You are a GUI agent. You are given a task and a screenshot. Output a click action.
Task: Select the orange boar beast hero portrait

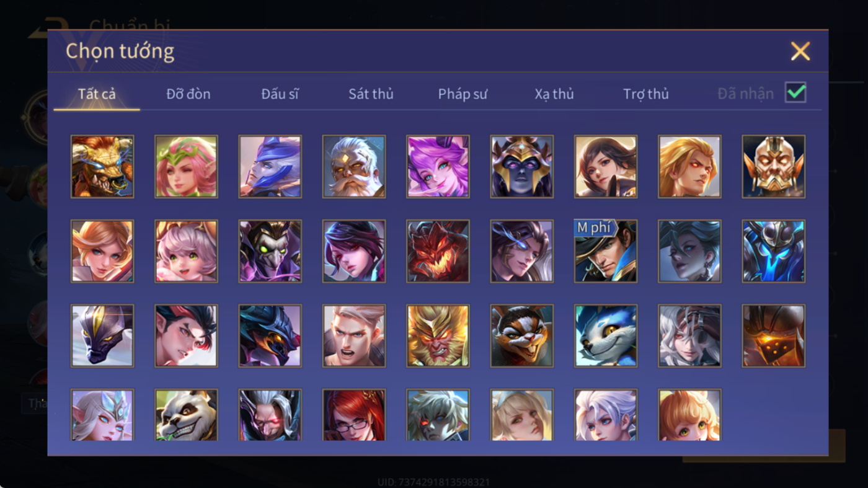click(x=102, y=167)
